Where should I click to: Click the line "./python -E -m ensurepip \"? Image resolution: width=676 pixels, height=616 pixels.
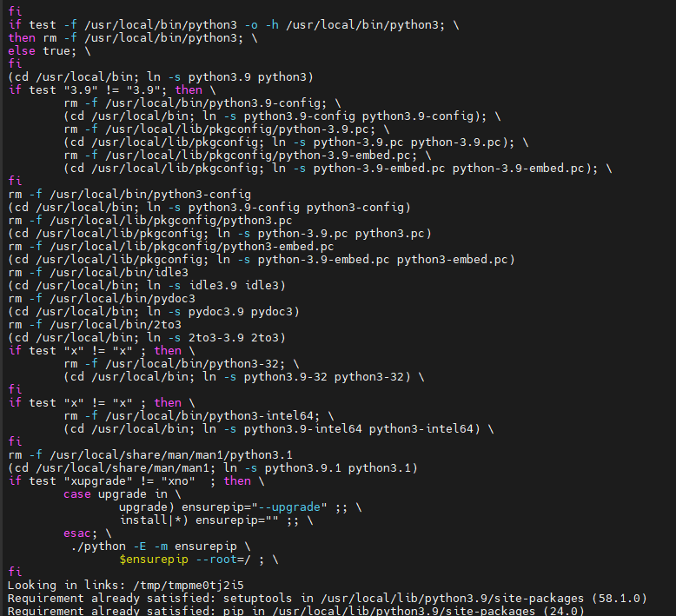161,546
